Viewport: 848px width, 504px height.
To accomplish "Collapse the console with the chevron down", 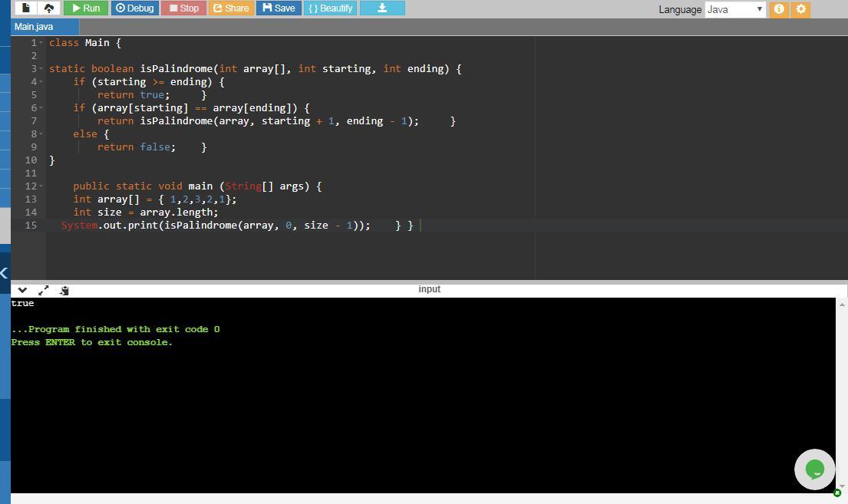I will coord(22,290).
